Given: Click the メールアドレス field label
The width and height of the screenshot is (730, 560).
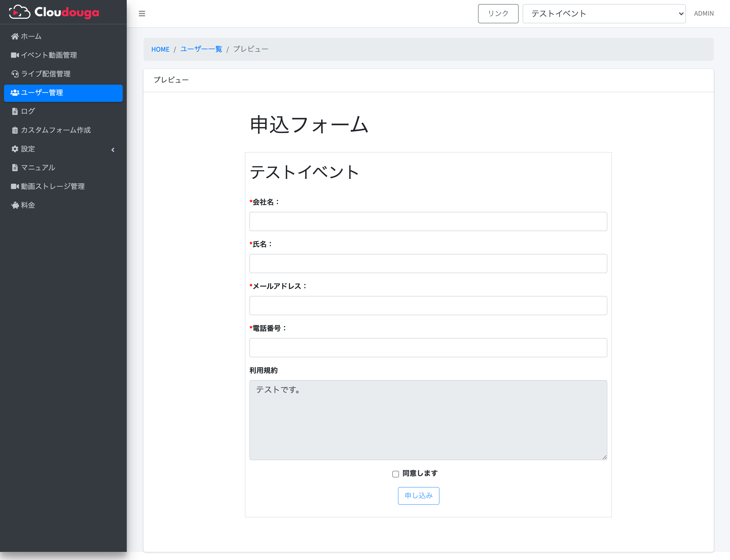Looking at the screenshot, I should pyautogui.click(x=278, y=286).
